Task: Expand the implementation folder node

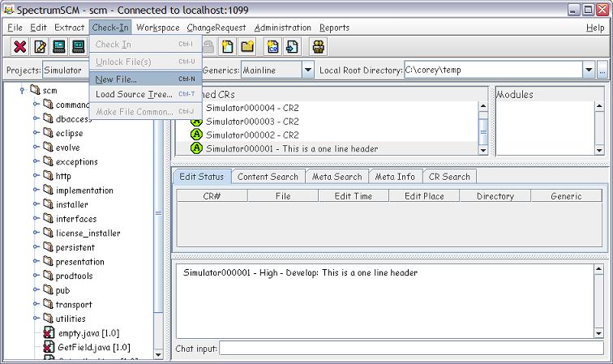Action: 36,190
